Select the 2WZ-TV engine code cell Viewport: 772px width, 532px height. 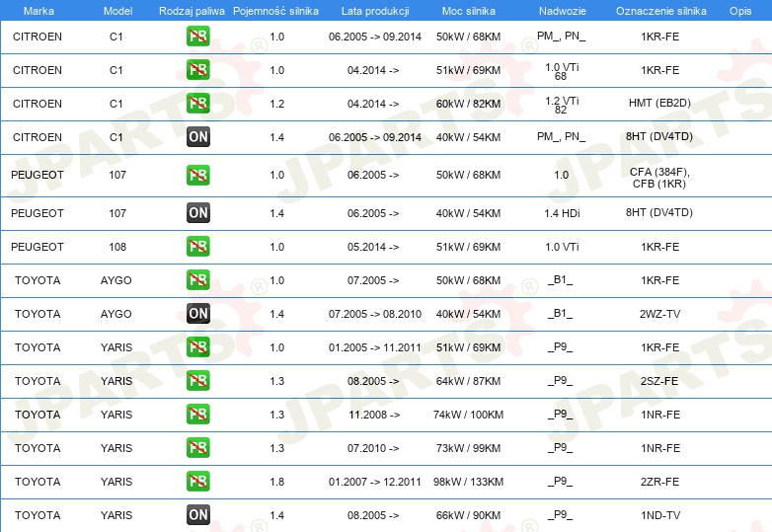(659, 314)
